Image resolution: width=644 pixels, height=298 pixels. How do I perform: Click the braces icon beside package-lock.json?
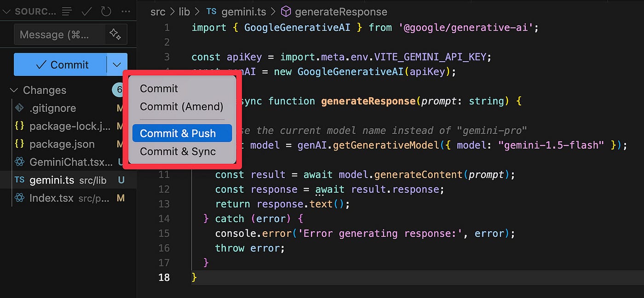(19, 126)
